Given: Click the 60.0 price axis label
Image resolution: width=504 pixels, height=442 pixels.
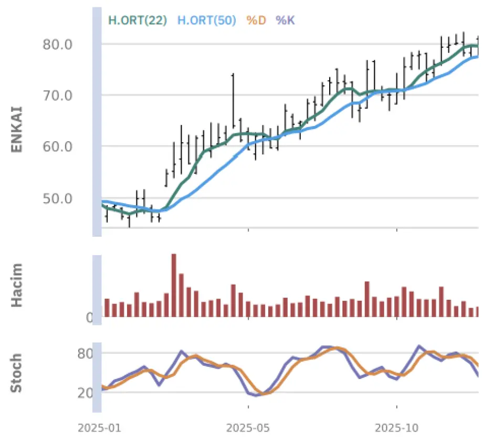Looking at the screenshot, I should point(57,146).
